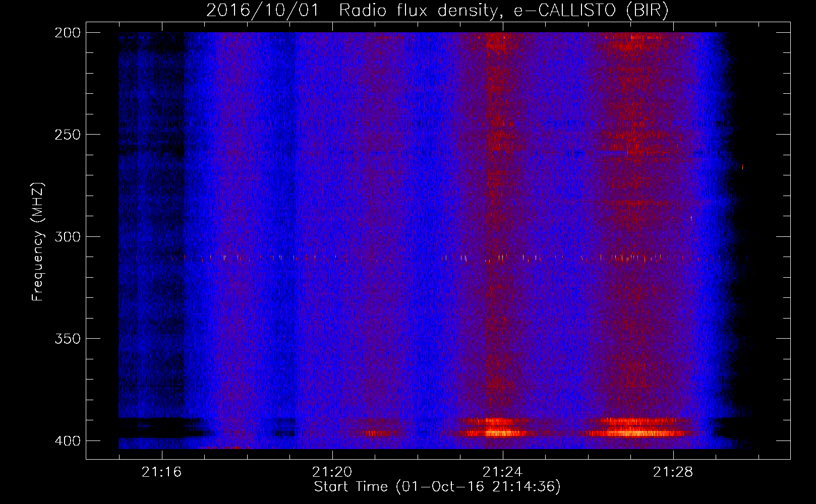Image resolution: width=816 pixels, height=504 pixels.
Task: Click the 'Frequency (MHZ)' axis label
Action: tap(38, 241)
